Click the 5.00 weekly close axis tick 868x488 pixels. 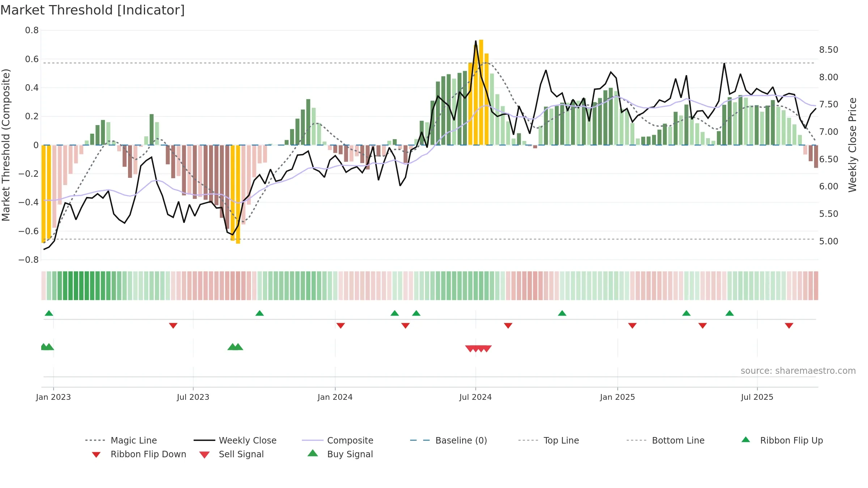(x=829, y=241)
